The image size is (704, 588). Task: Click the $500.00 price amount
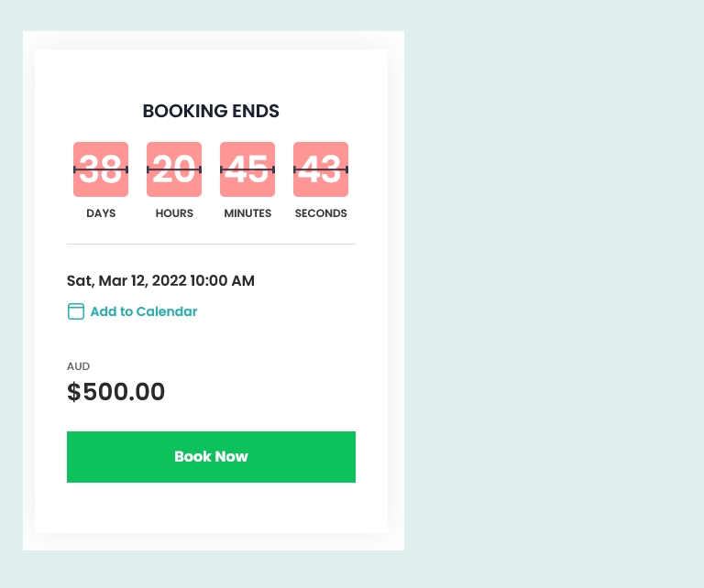coord(115,392)
